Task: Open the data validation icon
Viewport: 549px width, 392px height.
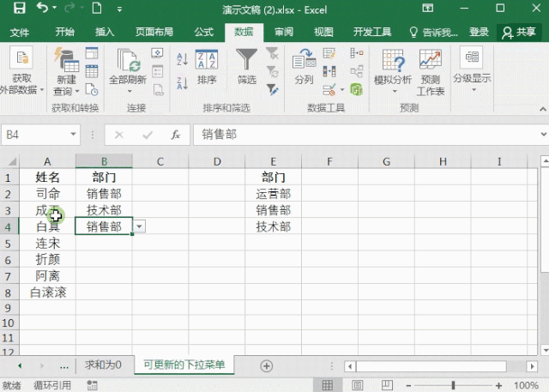Action: tap(329, 89)
